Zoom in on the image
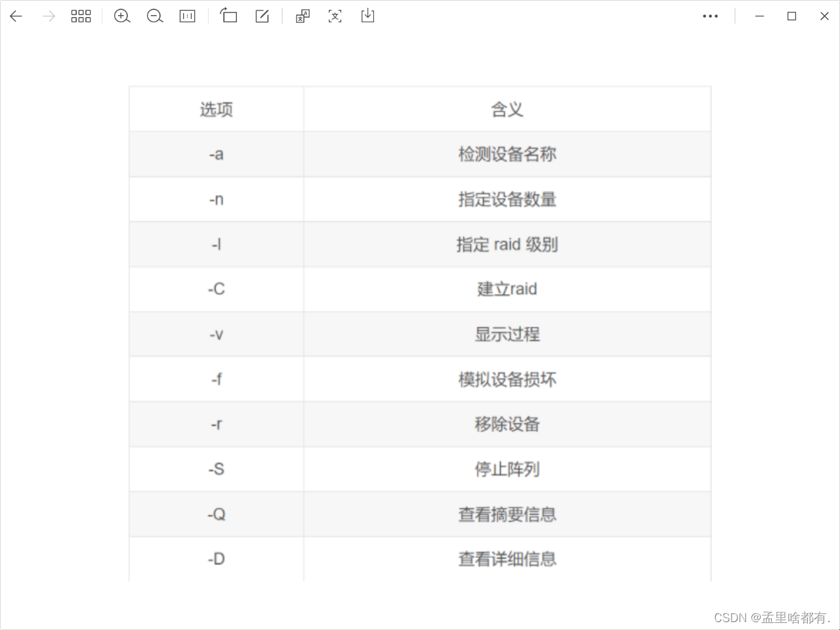This screenshot has width=840, height=630. 122,16
